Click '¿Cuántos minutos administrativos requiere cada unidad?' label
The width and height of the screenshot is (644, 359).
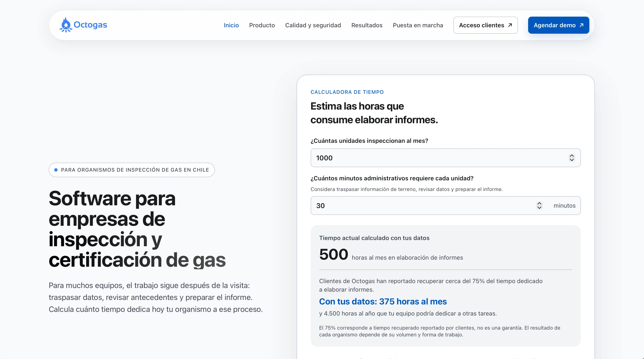[392, 178]
